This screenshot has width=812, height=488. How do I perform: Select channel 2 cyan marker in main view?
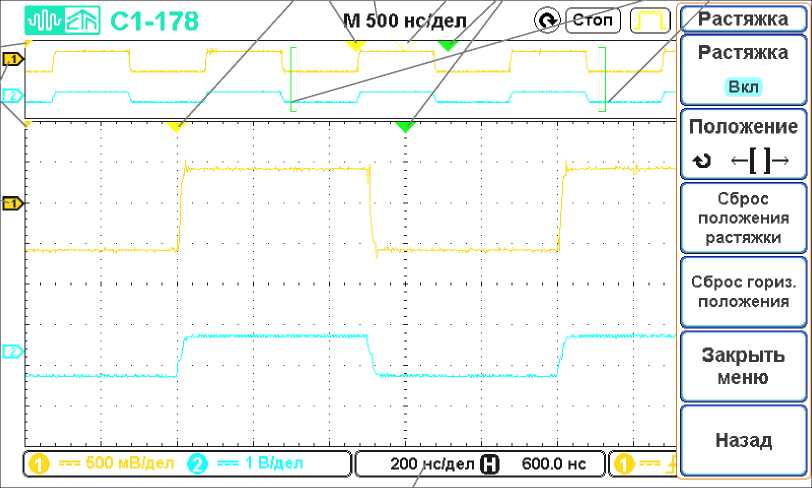pos(12,352)
